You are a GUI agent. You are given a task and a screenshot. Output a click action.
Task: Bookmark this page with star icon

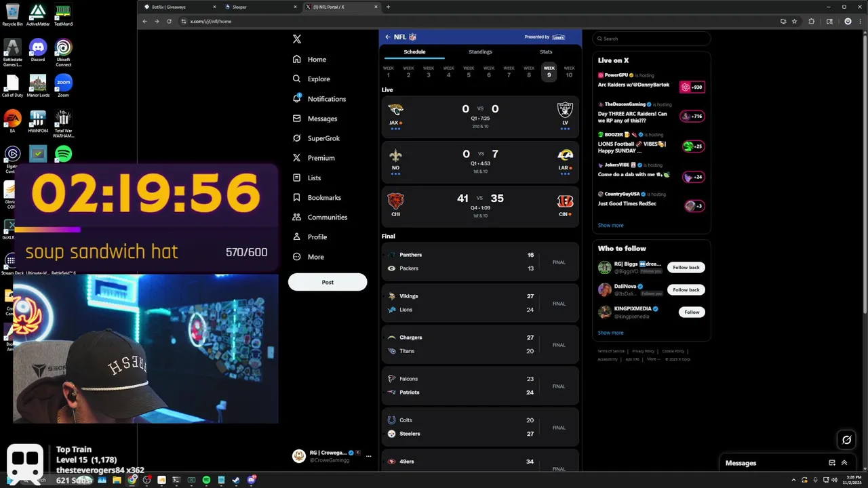tap(794, 21)
